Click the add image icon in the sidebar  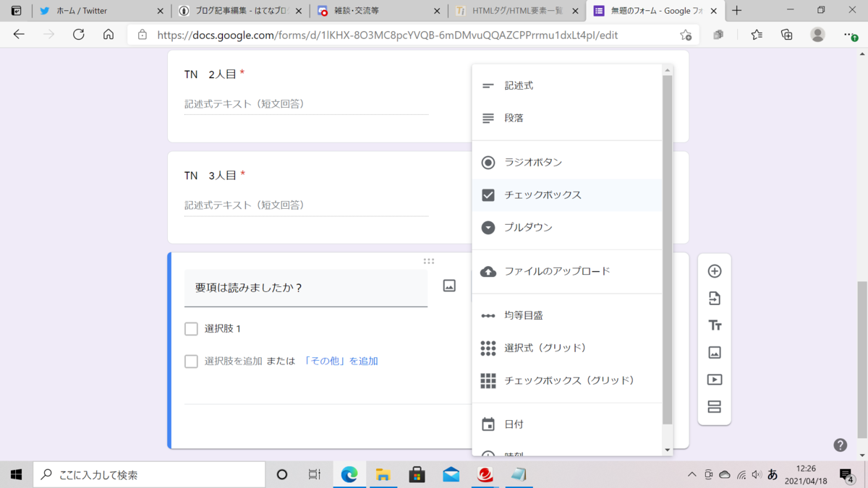tap(715, 352)
